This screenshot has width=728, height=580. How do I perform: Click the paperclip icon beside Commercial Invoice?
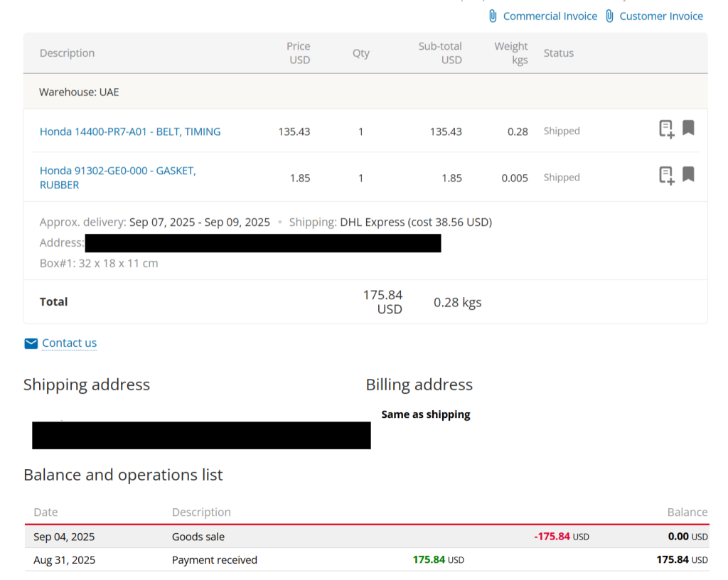pos(493,16)
